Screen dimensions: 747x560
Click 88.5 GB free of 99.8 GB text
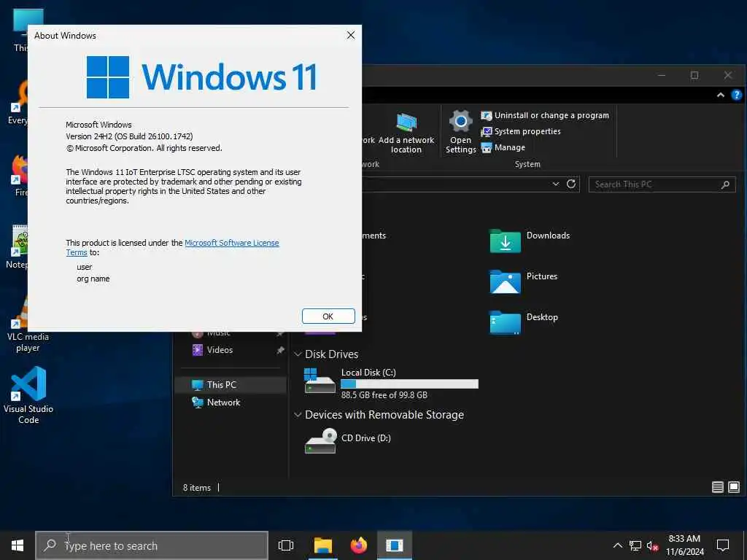coord(384,395)
